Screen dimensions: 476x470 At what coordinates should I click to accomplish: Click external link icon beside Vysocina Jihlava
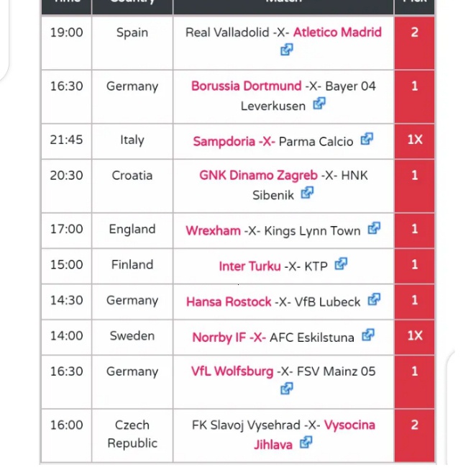[306, 443]
